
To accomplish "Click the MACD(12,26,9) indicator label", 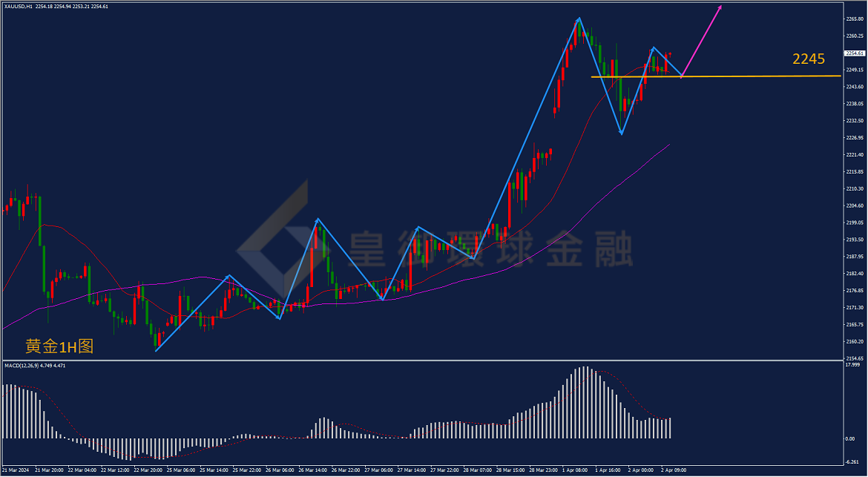I will tap(35, 366).
